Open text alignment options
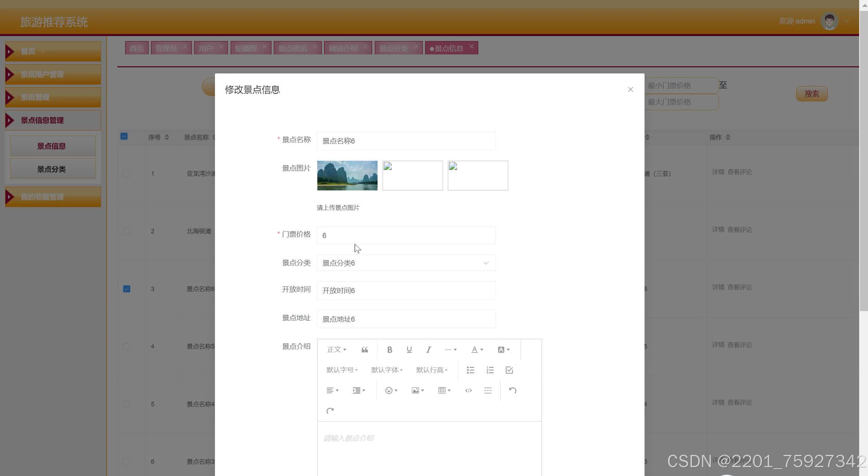868x476 pixels. (332, 390)
